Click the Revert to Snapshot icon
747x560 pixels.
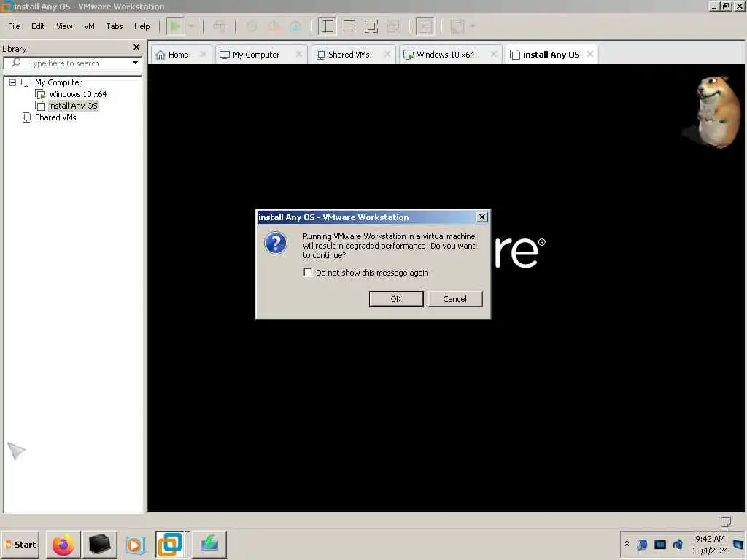click(274, 26)
